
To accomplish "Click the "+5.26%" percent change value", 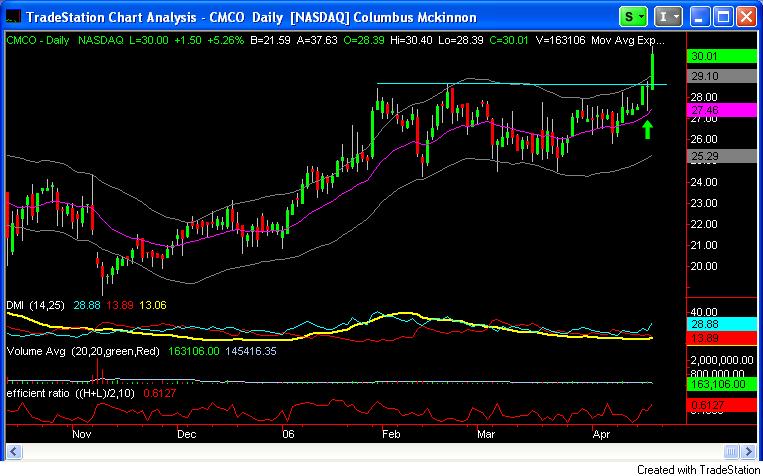I will 225,40.
